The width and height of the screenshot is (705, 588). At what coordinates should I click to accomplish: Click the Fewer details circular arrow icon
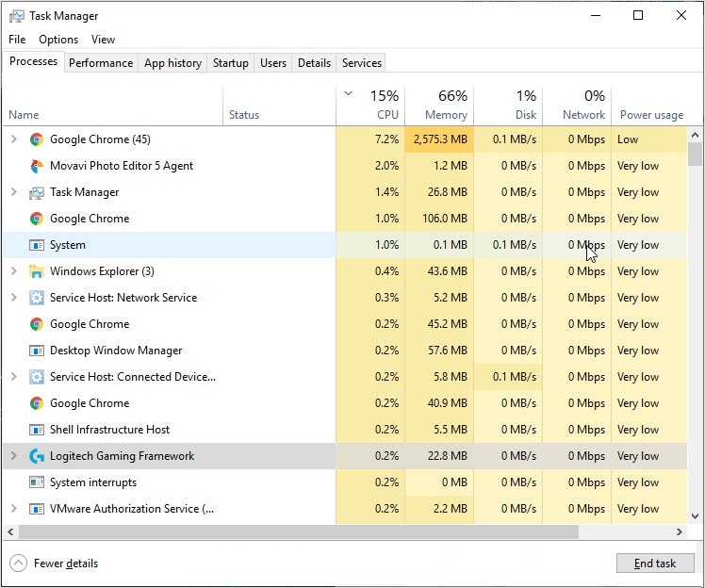pos(19,563)
